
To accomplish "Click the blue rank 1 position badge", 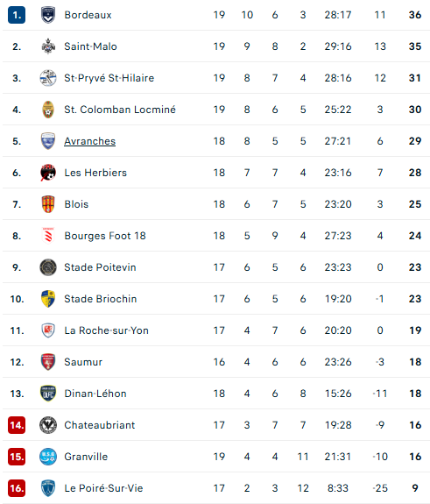I will (x=17, y=15).
